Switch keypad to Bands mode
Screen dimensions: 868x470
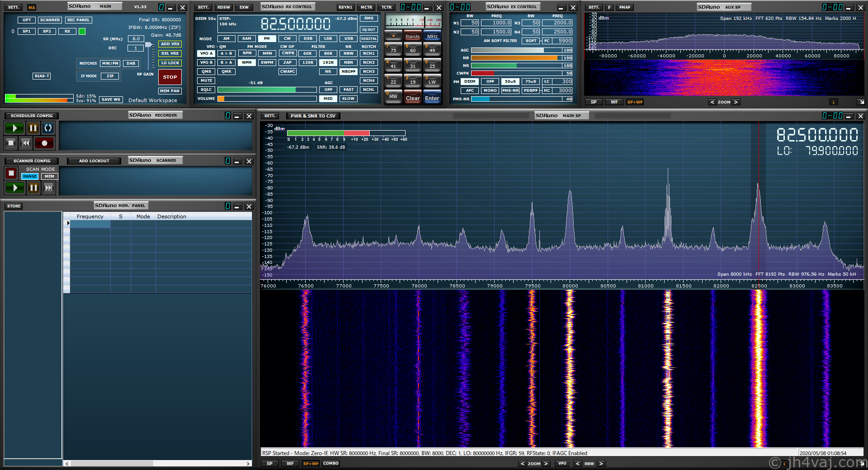[x=412, y=36]
